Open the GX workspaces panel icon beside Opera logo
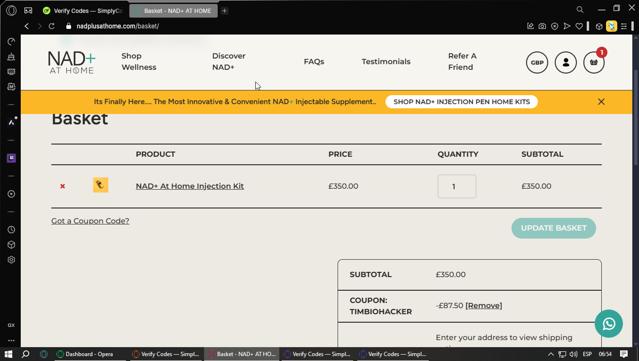The width and height of the screenshot is (639, 361). click(x=28, y=11)
